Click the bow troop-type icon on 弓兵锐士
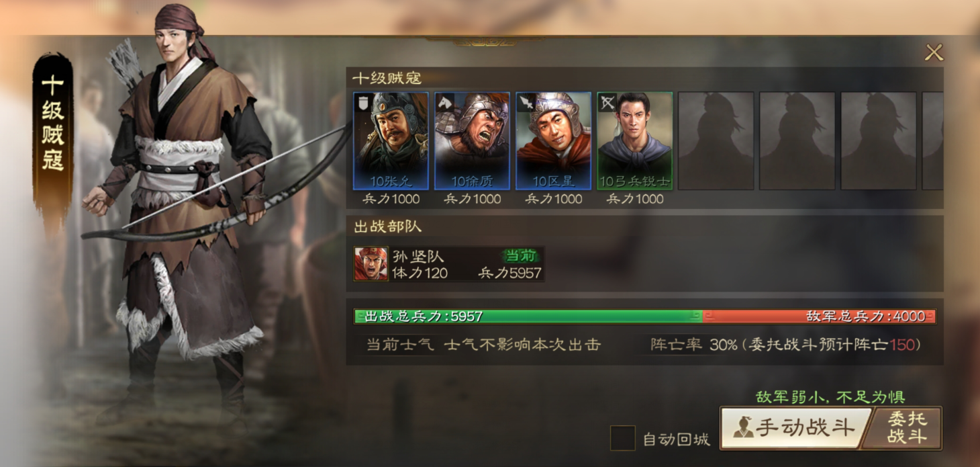 (607, 102)
